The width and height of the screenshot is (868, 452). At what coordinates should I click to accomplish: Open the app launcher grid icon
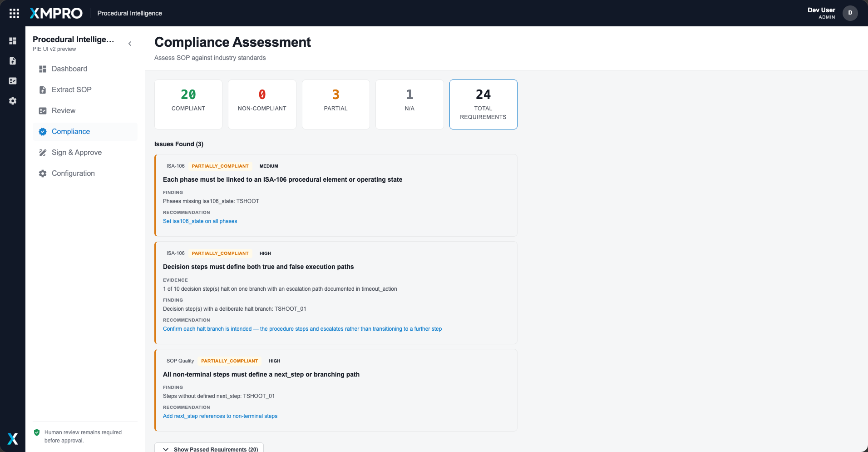click(x=15, y=13)
